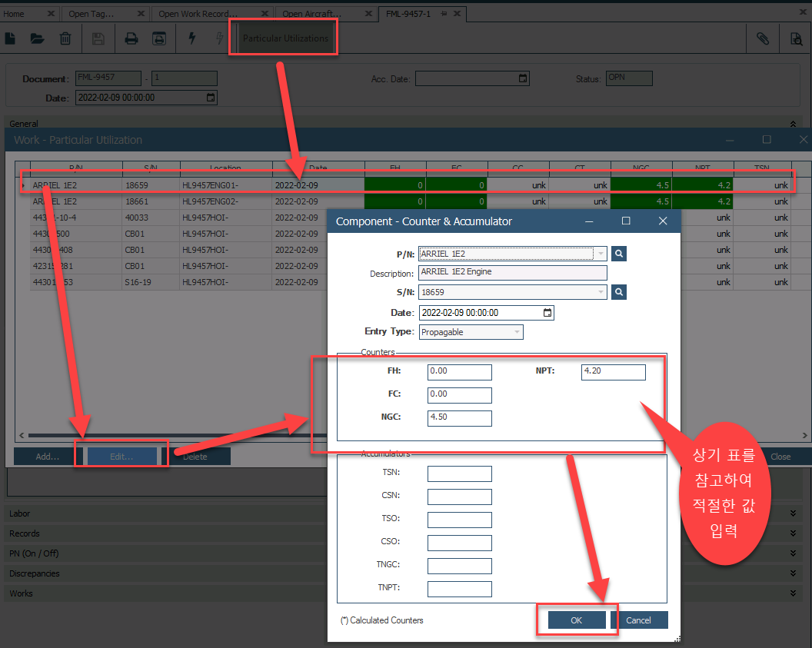Select the ARRIEL 1E2 row with S/N 18661
Viewport: 812px width, 648px height.
click(x=154, y=201)
